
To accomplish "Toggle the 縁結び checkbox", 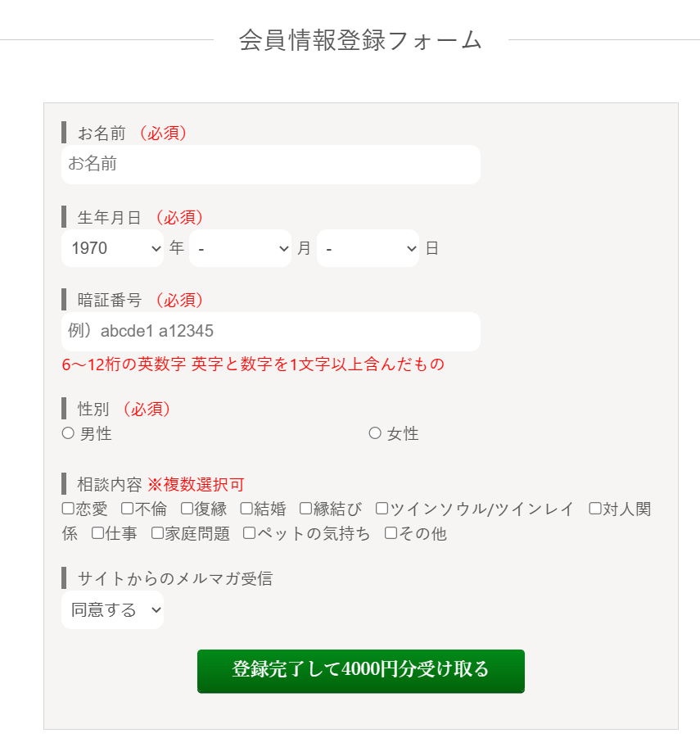I will click(x=305, y=509).
